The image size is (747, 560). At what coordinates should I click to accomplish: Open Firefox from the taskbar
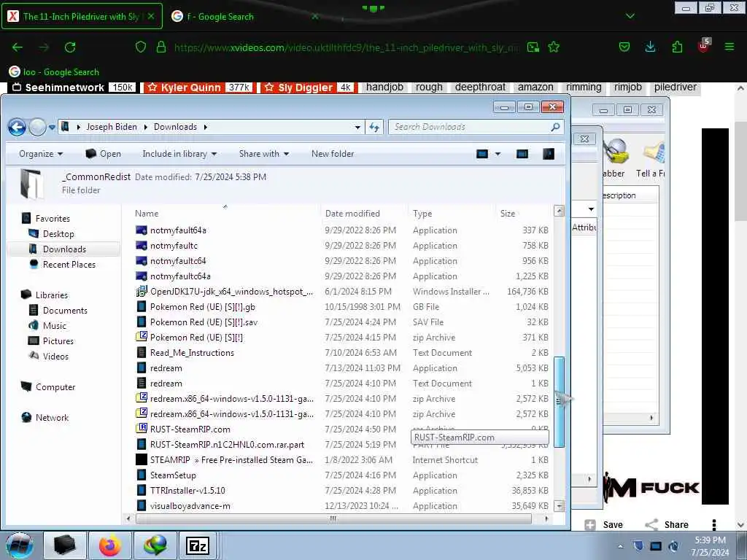click(x=110, y=545)
